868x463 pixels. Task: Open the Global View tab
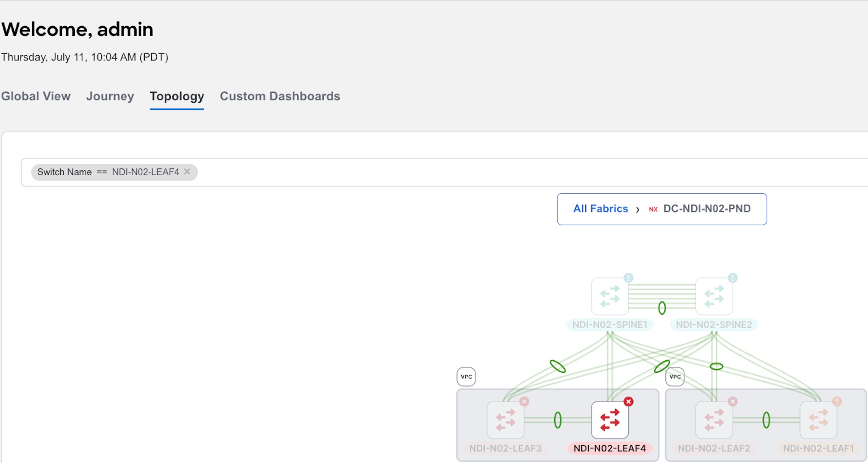[x=36, y=96]
